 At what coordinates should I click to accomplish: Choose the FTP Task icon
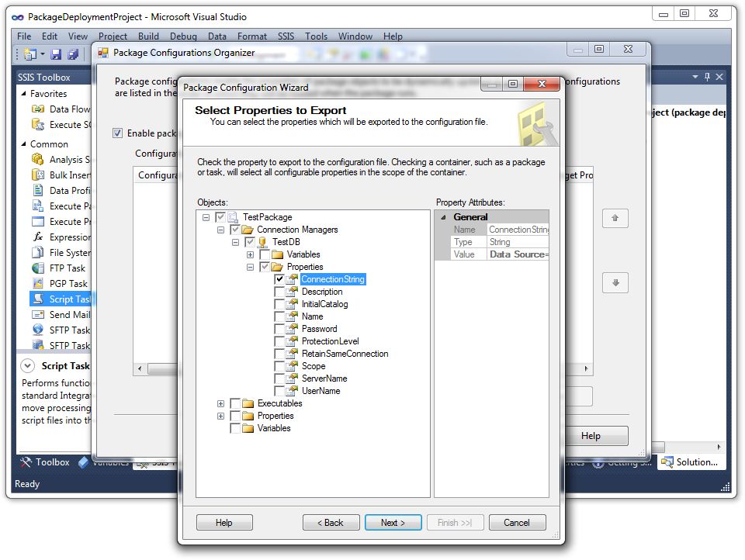click(38, 268)
